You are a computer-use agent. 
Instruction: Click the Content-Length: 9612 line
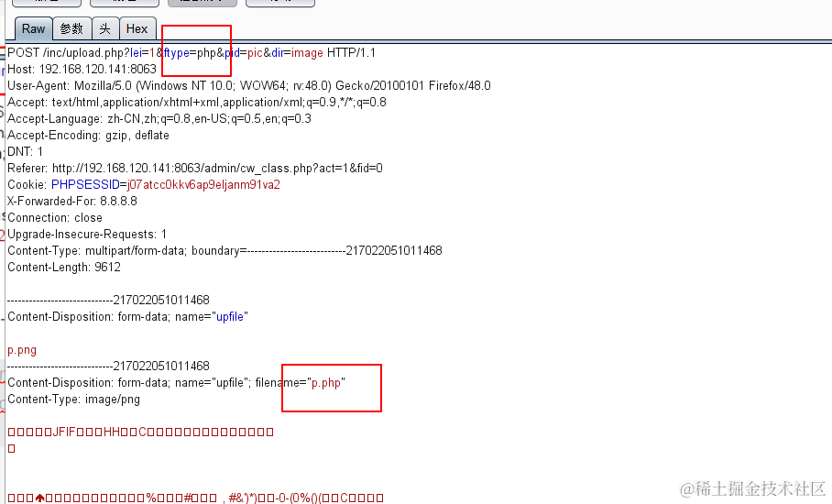click(x=63, y=267)
